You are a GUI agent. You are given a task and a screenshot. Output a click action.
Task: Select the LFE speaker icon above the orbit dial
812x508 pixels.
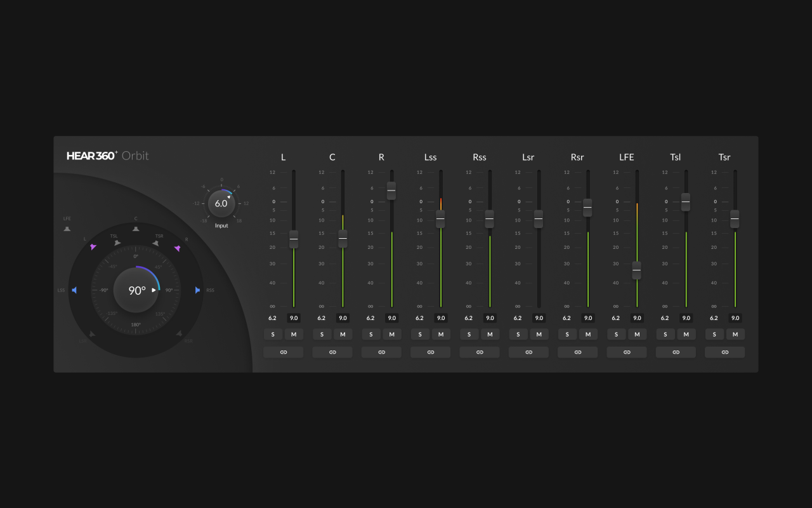(x=67, y=229)
